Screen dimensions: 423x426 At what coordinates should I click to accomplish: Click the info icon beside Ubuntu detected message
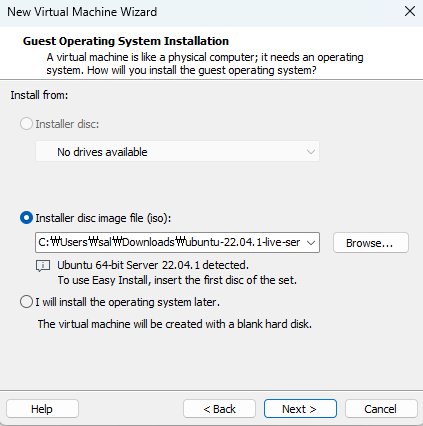click(x=43, y=266)
